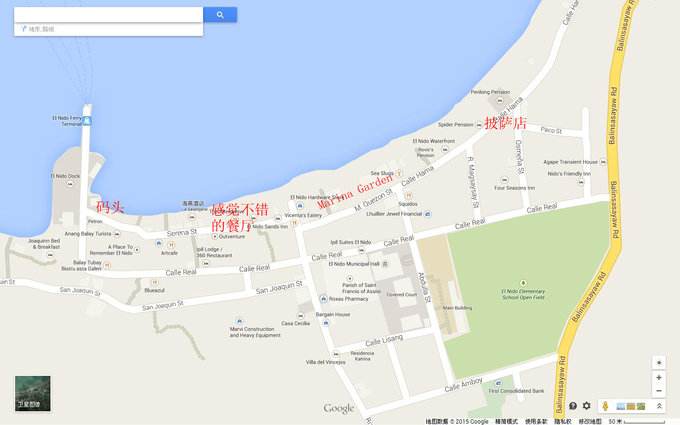The height and width of the screenshot is (425, 680).
Task: Click the lite mode link in footer
Action: (506, 422)
